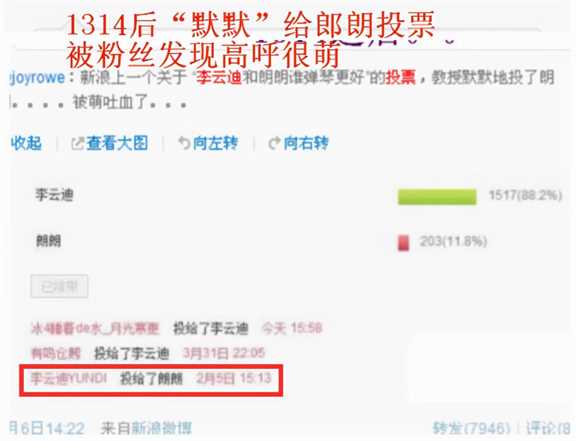Click the 新浪微博 source link

pyautogui.click(x=162, y=428)
